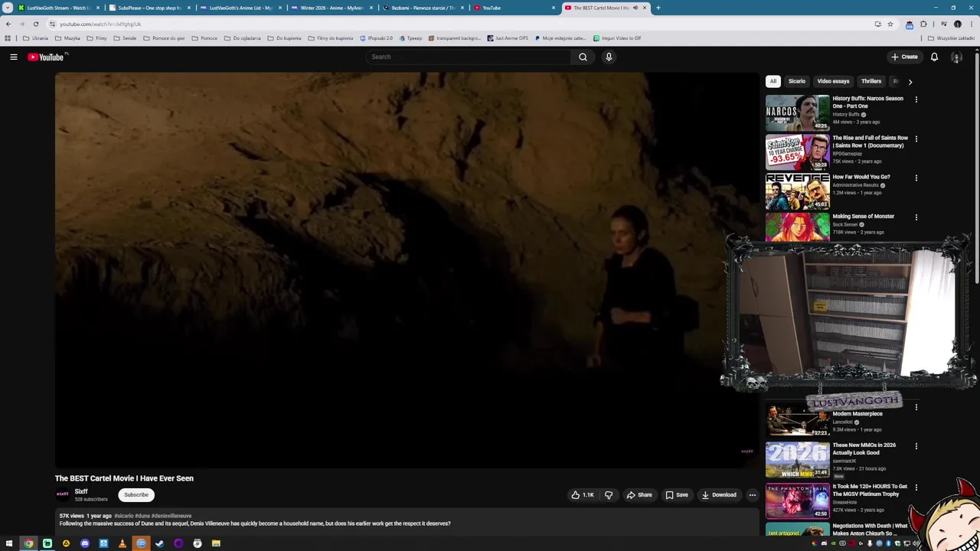Switch to Bezkami Pierwsze starcie tab
This screenshot has width=980, height=551.
coord(423,8)
